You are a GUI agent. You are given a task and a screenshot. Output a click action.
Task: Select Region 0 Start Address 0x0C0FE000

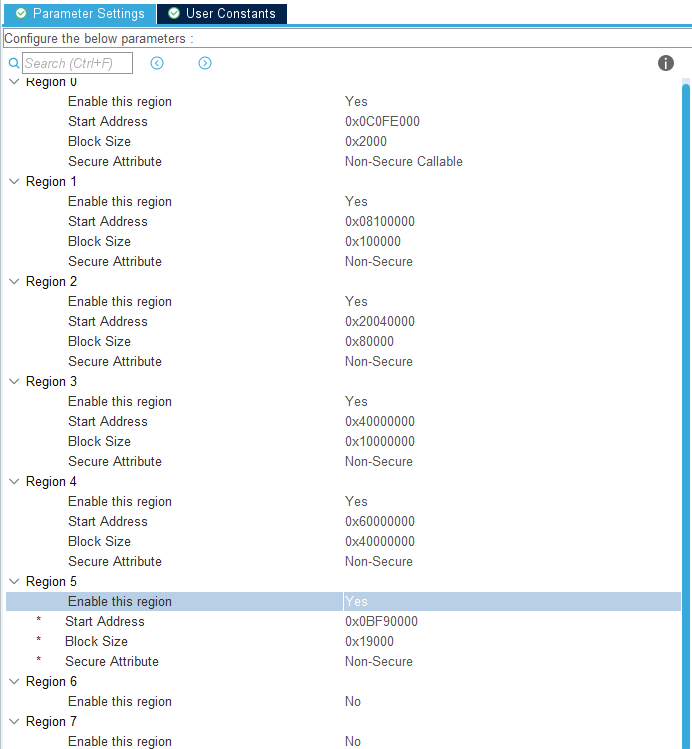tap(382, 121)
